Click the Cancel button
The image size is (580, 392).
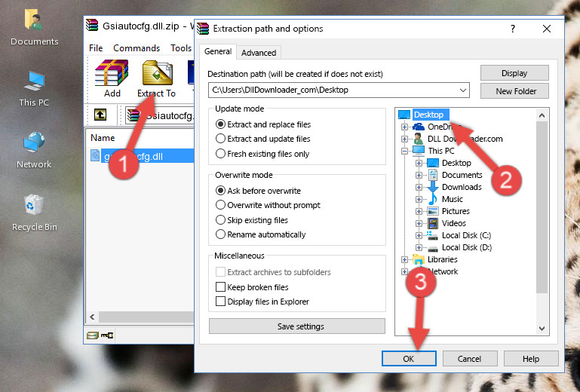point(469,358)
